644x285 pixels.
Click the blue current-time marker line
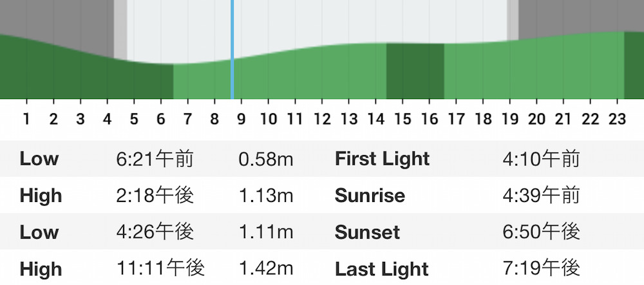coord(232,49)
